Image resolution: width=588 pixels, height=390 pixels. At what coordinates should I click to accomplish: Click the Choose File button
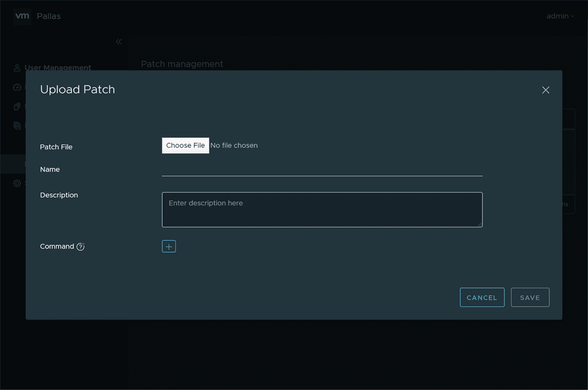tap(186, 145)
